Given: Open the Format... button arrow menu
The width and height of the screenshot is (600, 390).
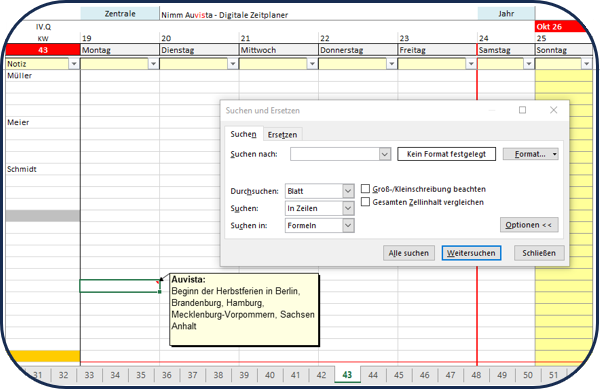Looking at the screenshot, I should 554,154.
